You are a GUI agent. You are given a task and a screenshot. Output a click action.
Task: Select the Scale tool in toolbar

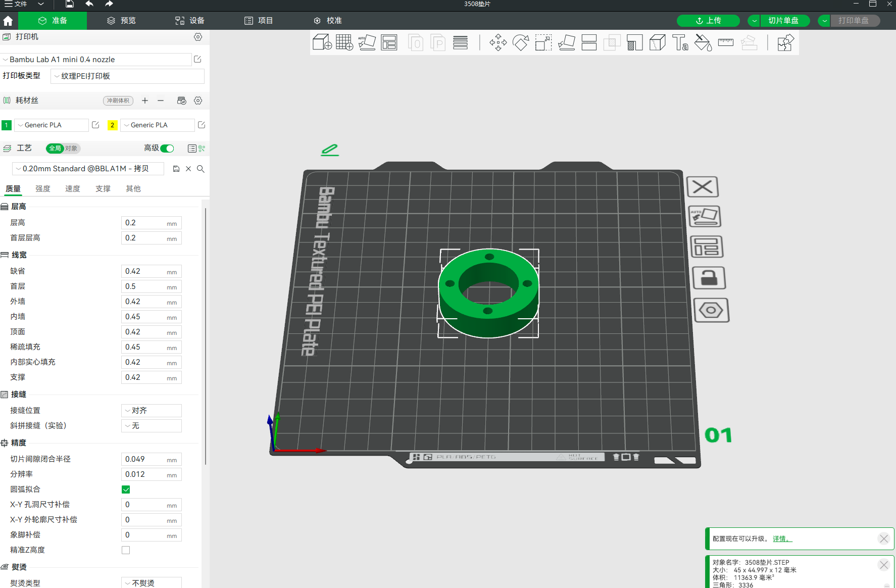click(x=543, y=42)
